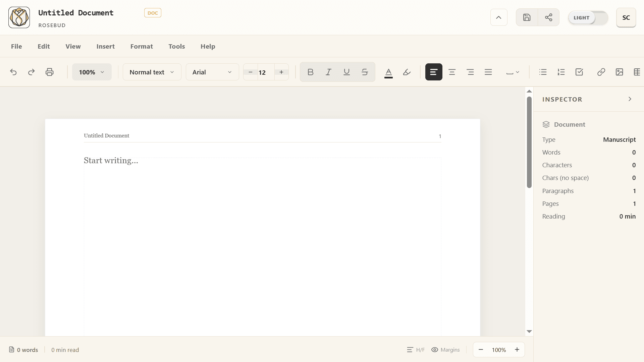644x362 pixels.
Task: Insert a checklist
Action: click(579, 72)
